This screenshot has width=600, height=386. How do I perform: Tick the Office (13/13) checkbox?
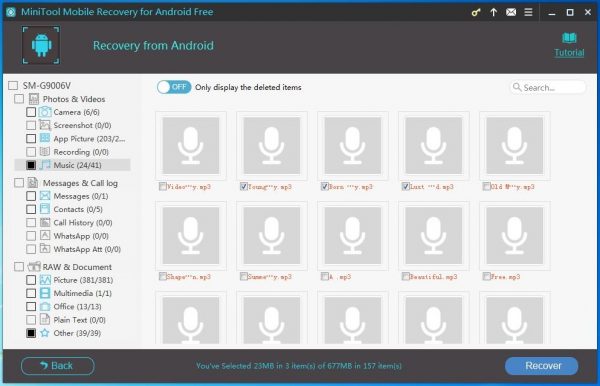pyautogui.click(x=31, y=306)
